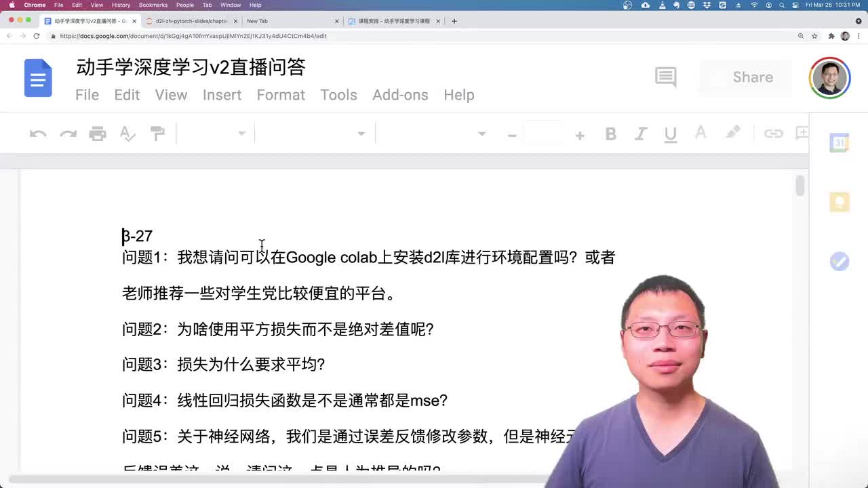Click the text "问题2：为啥使用平方损失而不是绝对差值呢?"
This screenshot has width=868, height=488.
278,329
